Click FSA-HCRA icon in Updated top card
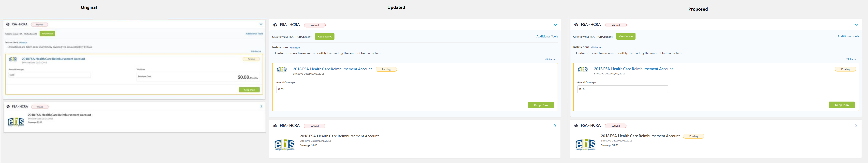The height and width of the screenshot is (163, 868). click(x=275, y=25)
